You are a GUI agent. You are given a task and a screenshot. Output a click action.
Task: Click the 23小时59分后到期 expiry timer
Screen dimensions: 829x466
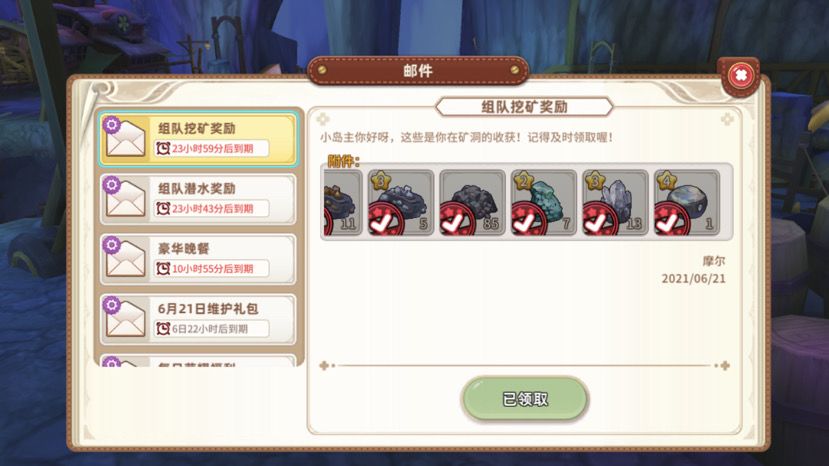[211, 149]
